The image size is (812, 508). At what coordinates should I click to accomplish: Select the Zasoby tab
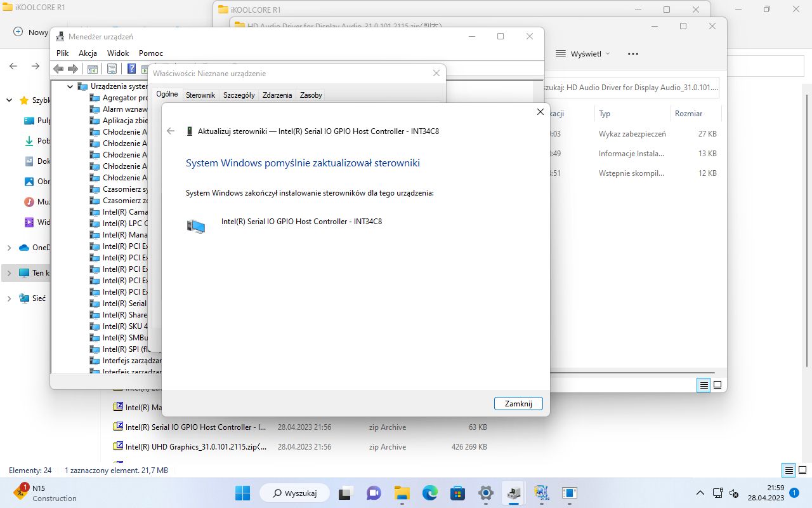click(x=311, y=95)
